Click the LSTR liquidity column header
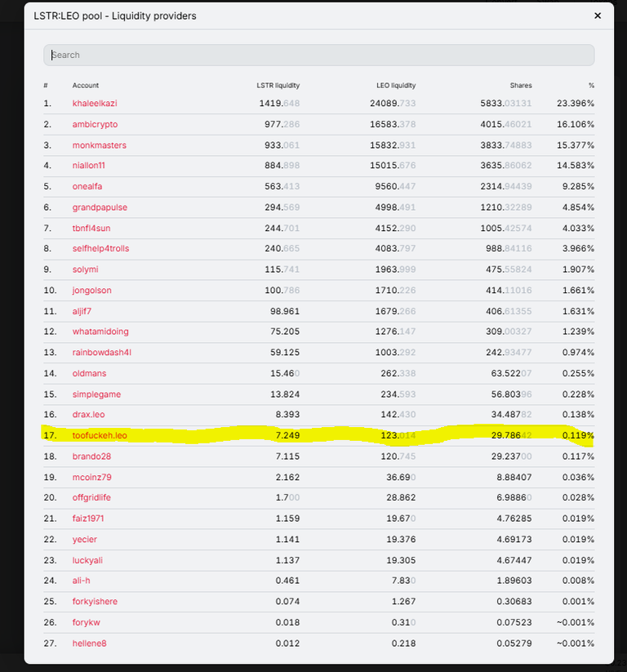Screen dimensions: 627x672 278,85
